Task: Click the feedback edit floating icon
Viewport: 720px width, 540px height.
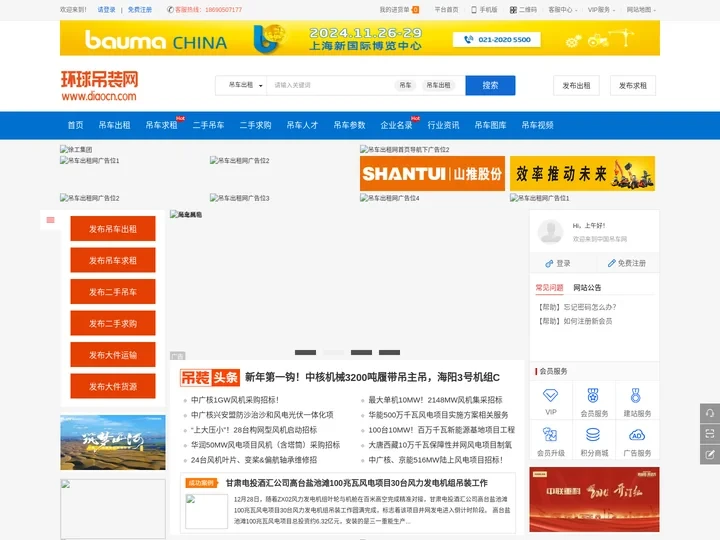Action: pos(709,454)
